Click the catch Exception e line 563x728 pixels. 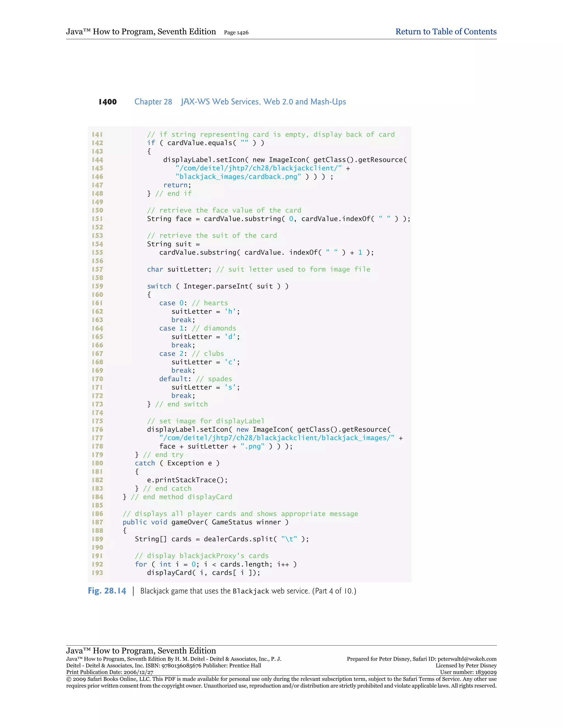coord(177,463)
